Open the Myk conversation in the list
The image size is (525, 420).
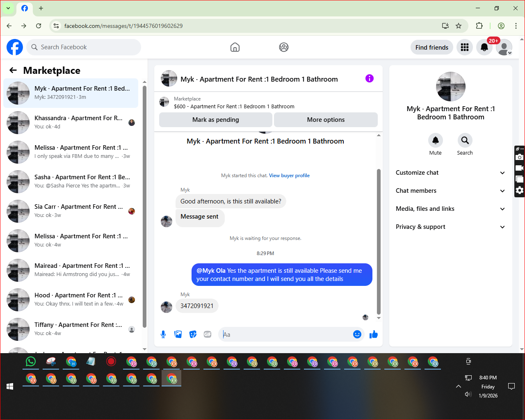pos(71,93)
